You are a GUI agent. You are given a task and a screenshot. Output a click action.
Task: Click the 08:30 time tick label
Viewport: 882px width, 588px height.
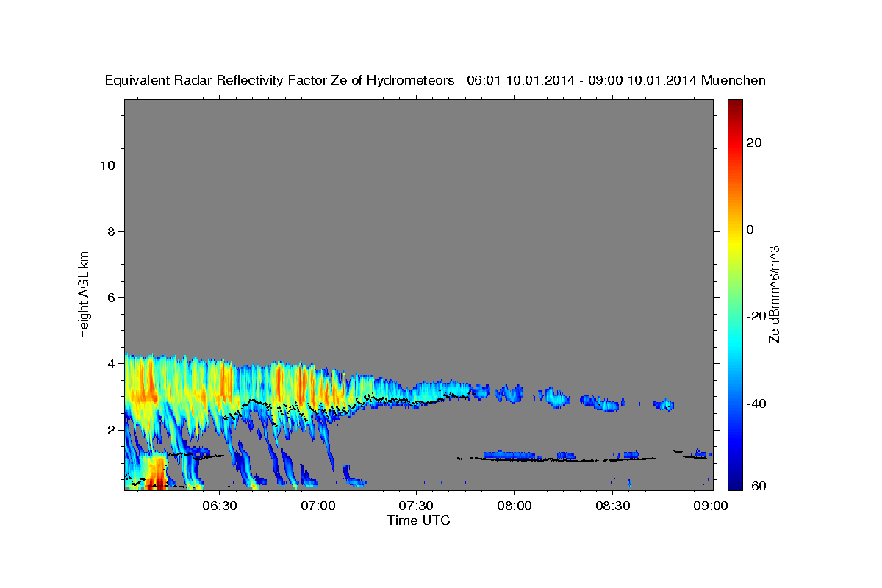click(613, 506)
